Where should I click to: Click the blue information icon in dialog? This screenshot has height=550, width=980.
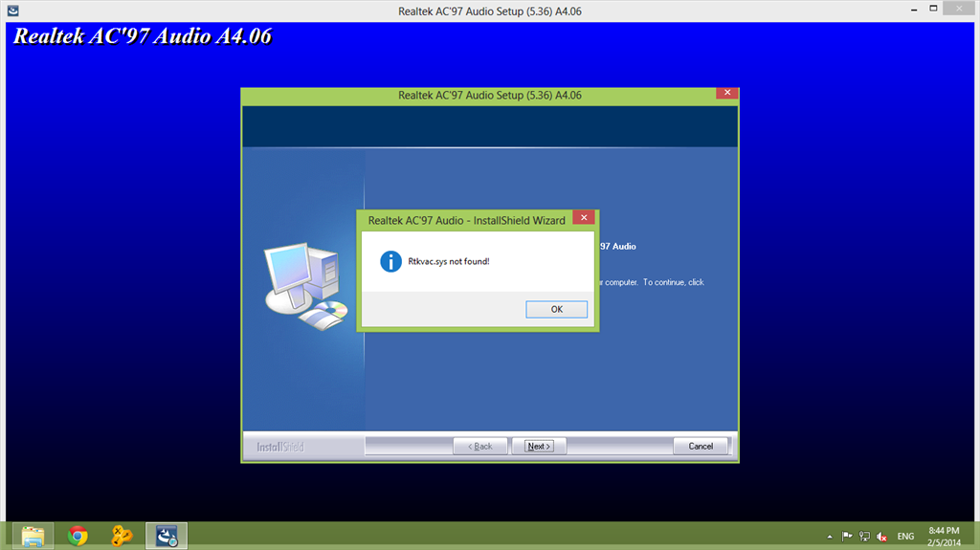(390, 261)
